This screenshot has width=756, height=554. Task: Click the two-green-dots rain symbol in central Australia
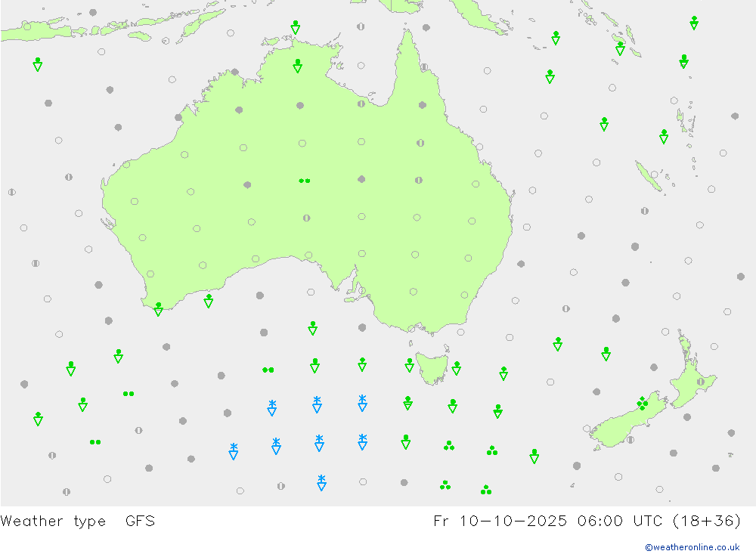tap(304, 181)
